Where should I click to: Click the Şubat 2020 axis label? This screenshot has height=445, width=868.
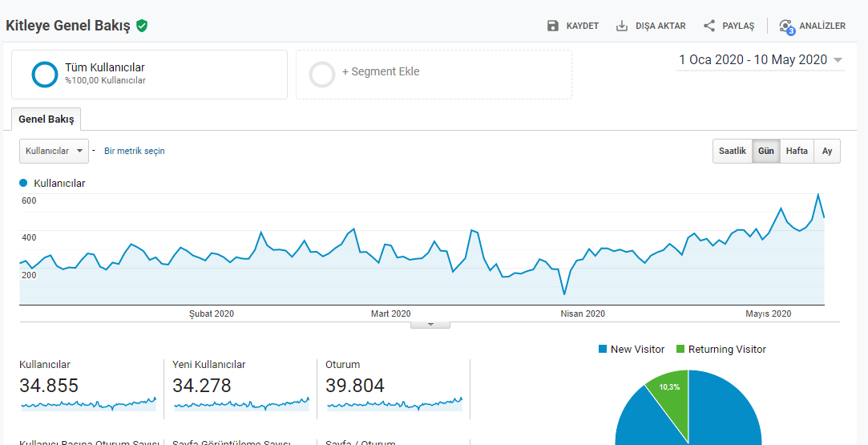click(x=212, y=314)
